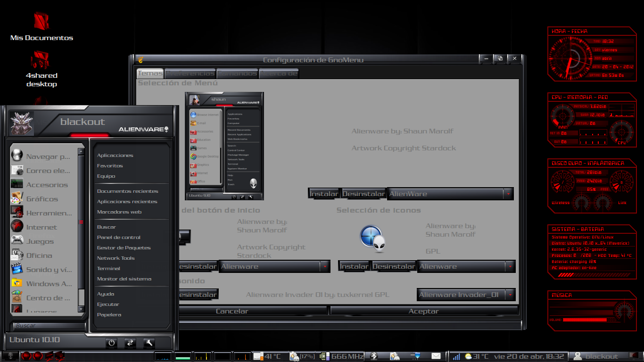
Task: Expand the Alienware Invader_01 sound dropdown
Action: click(x=510, y=295)
